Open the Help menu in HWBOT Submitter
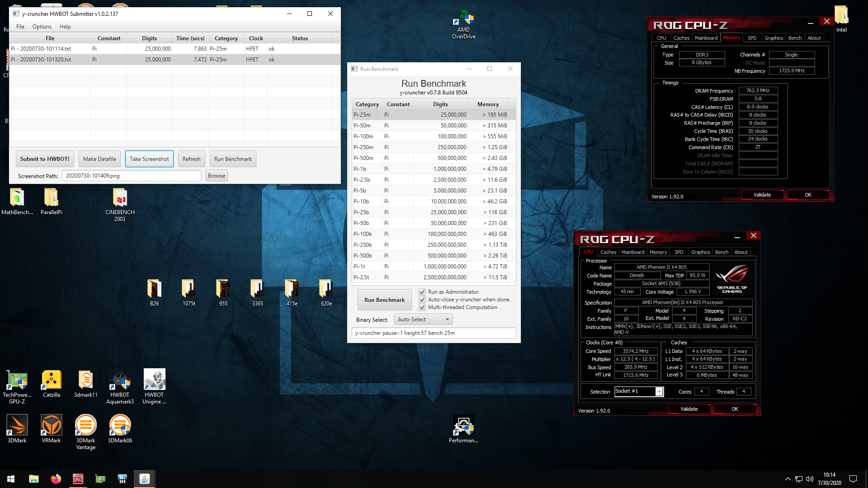 [65, 27]
